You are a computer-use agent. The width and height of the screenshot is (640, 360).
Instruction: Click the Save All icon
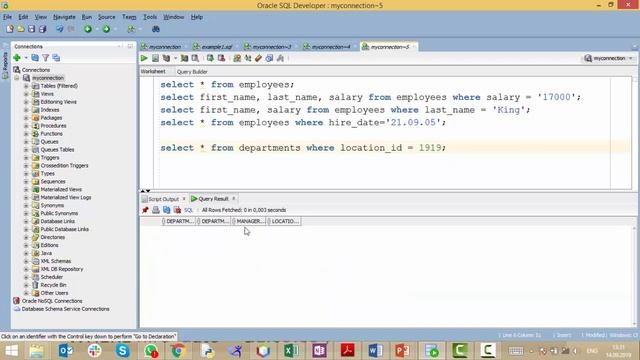(x=42, y=29)
